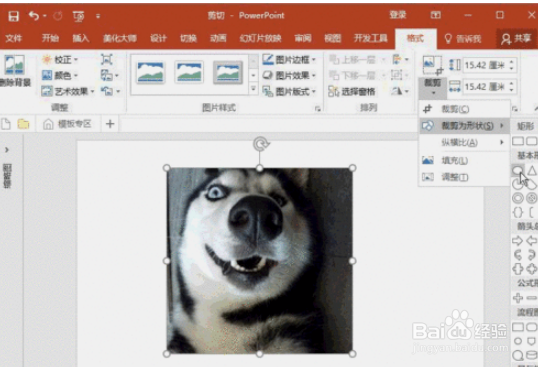Screen dimensions: 538x367
Task: Open the 开发工具 tab
Action: point(371,38)
